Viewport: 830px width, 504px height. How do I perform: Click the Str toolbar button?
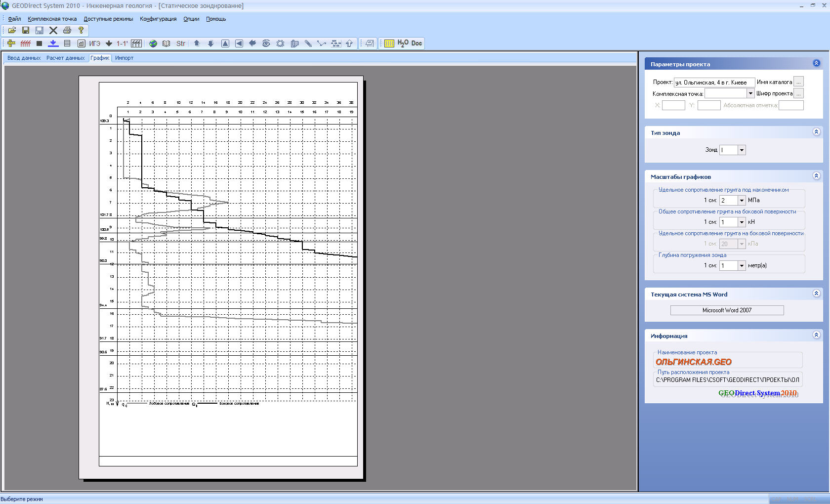[181, 43]
